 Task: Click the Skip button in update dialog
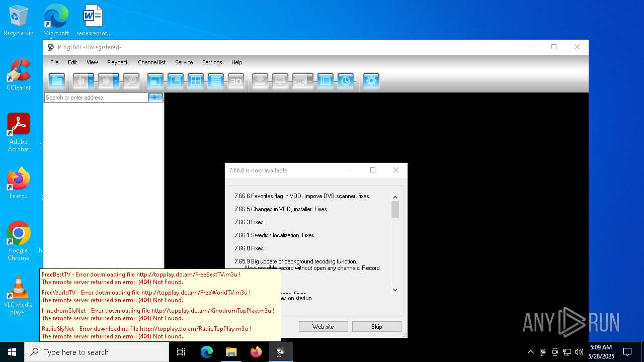point(376,327)
